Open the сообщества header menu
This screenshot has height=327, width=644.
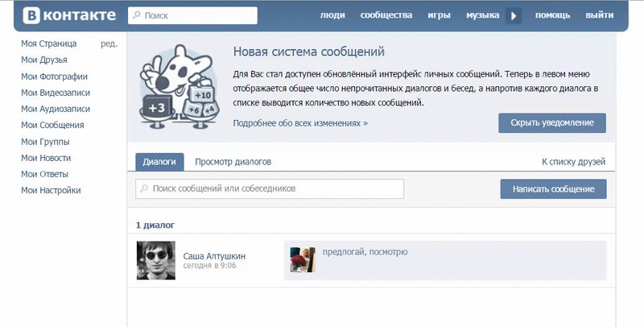coord(386,15)
